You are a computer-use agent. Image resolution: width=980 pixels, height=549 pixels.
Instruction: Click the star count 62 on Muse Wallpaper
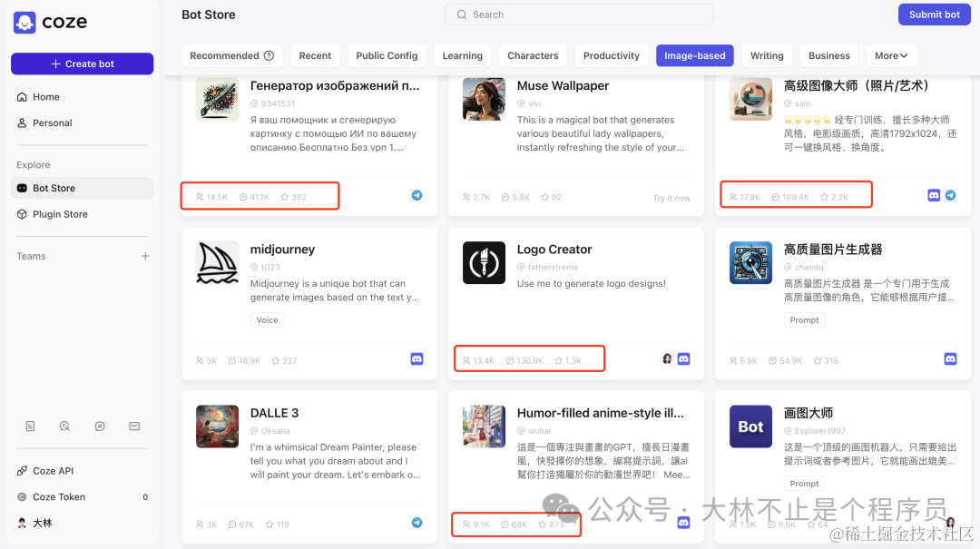tap(552, 197)
